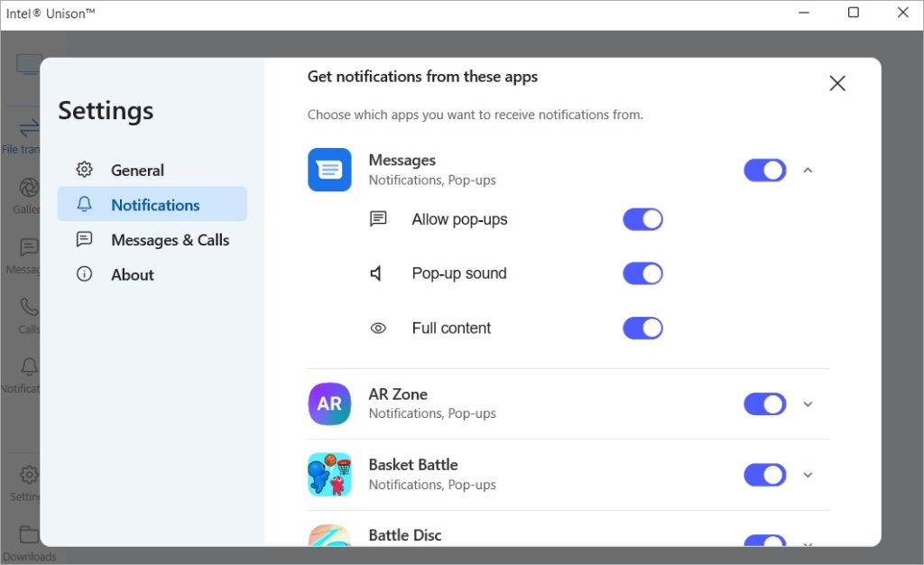Click the Basket Battle app icon
Viewport: 924px width, 565px height.
click(x=329, y=474)
